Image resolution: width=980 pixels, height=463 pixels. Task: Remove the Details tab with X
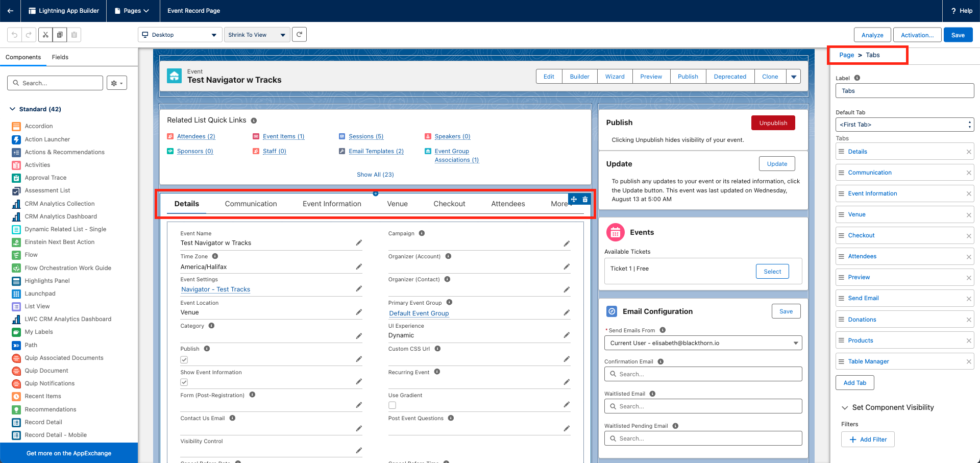pos(969,152)
